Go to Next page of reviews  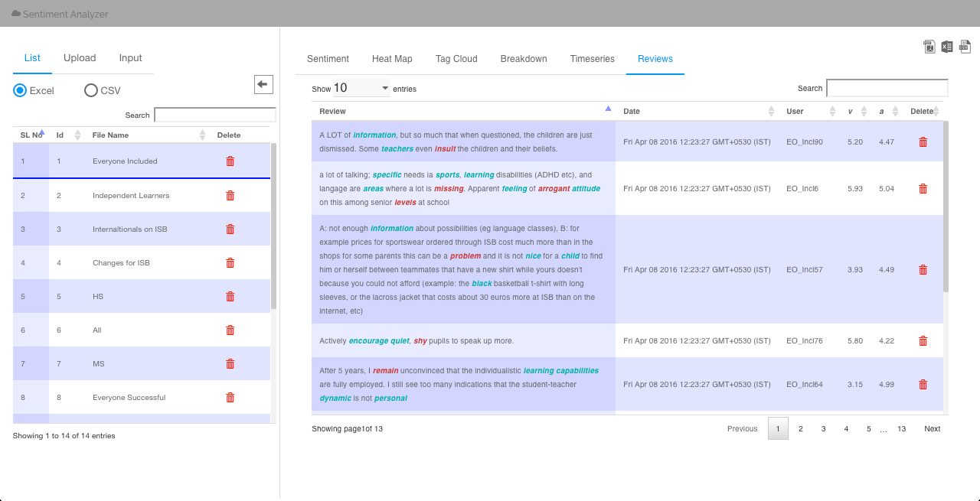point(932,429)
